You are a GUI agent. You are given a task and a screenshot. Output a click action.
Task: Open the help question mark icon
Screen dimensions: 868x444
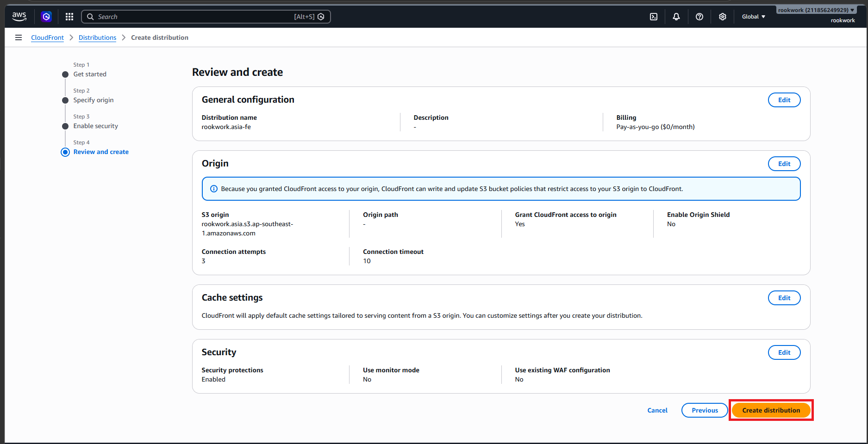click(x=699, y=17)
